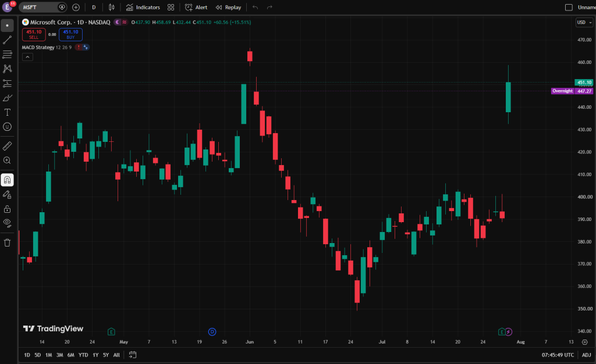Open the MSFT symbol search box
The height and width of the screenshot is (364, 596).
[x=42, y=7]
